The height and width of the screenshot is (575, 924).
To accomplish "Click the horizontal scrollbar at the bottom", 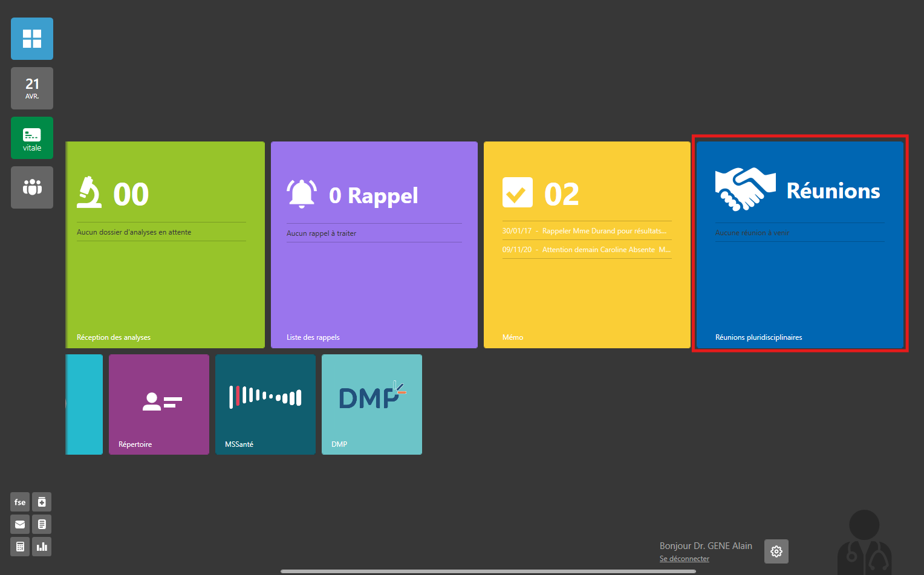I will click(488, 571).
